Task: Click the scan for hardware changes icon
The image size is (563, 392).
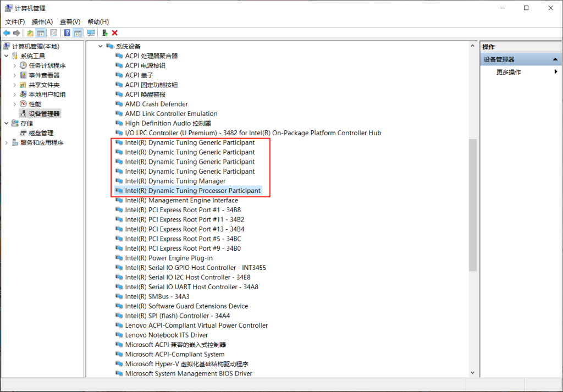Action: click(91, 33)
